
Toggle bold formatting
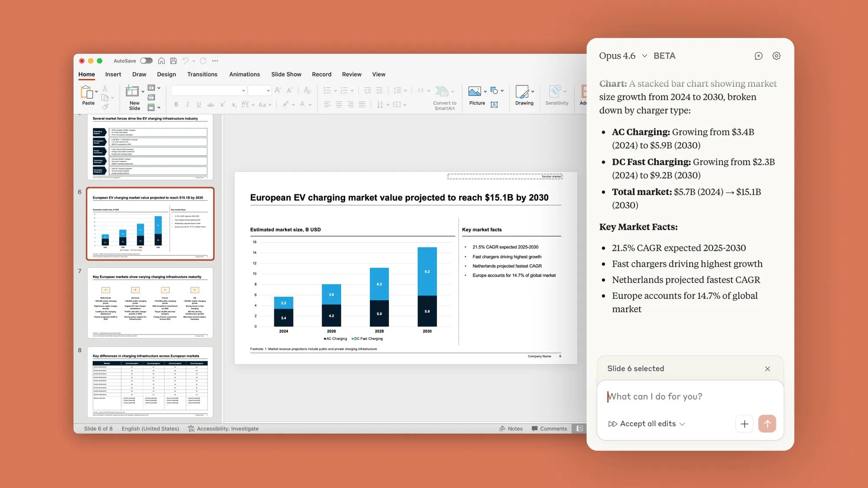coord(176,104)
